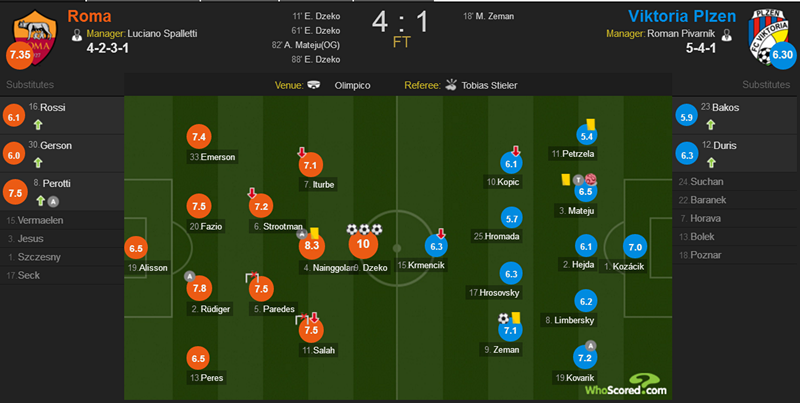Screen dimensions: 800x403
Task: Click Dzeko's 10 rating circle
Action: [365, 243]
